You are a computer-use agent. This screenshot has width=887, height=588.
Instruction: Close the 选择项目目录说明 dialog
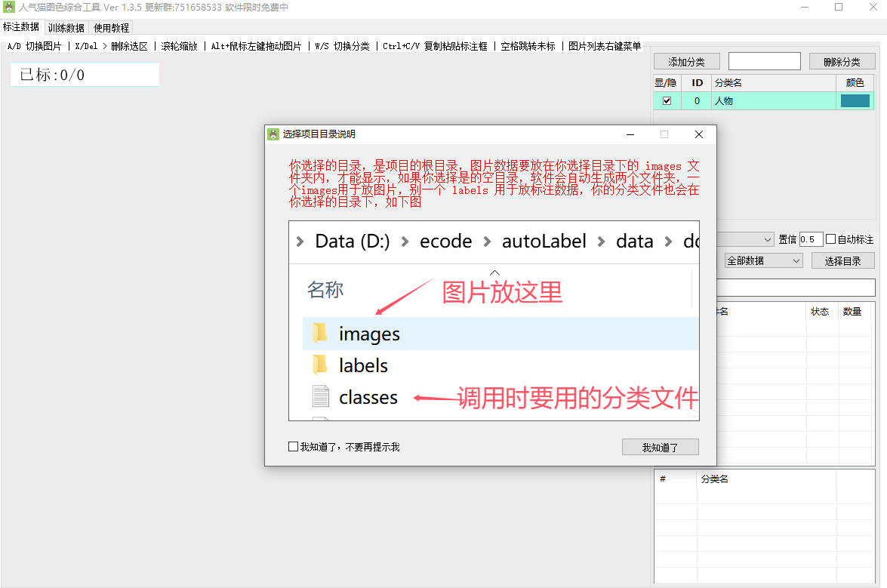point(698,134)
